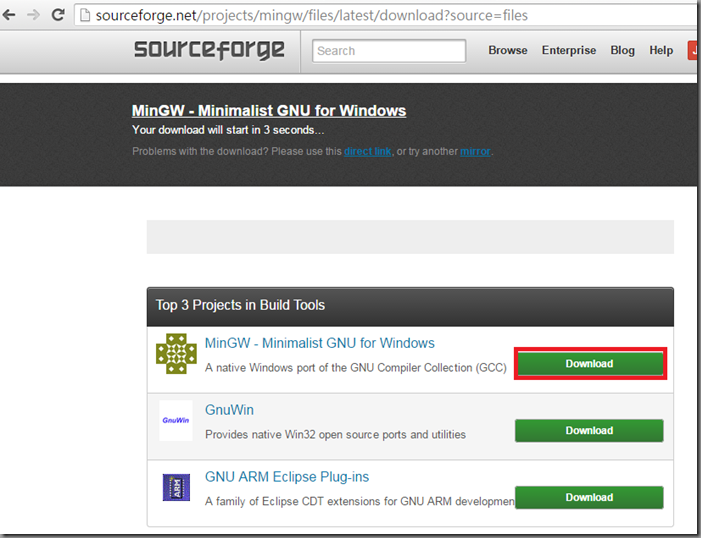Click the SourceForge logo
Screen dimensions: 701x538
click(x=209, y=50)
